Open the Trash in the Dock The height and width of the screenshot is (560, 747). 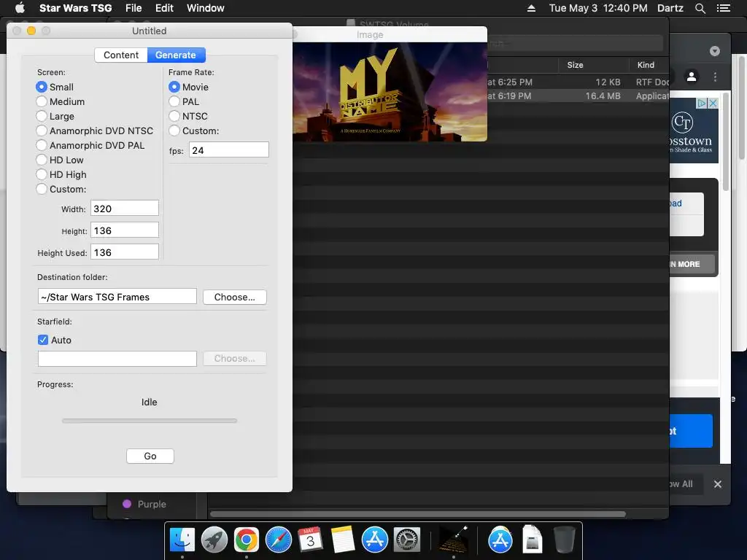coord(565,540)
